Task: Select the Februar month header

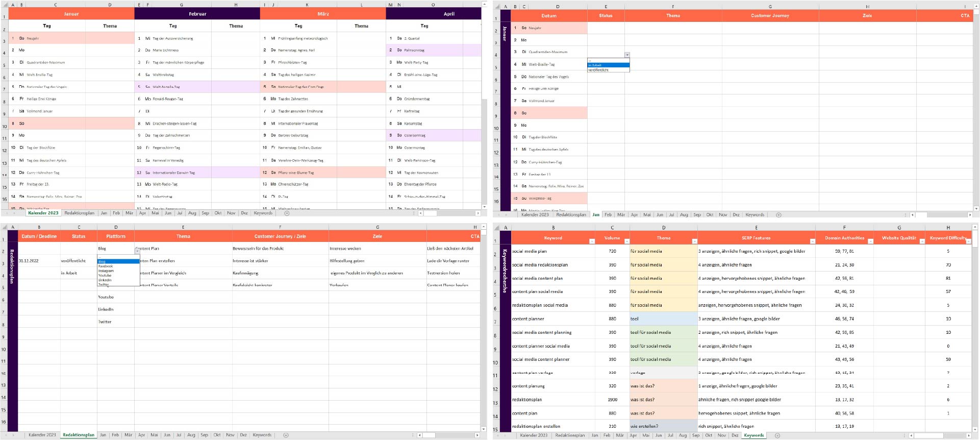Action: click(197, 14)
